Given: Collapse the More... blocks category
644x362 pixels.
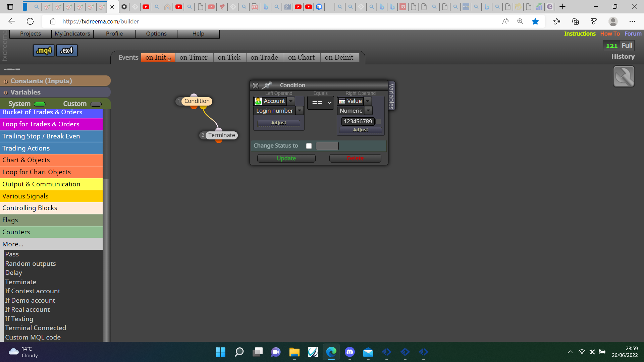Looking at the screenshot, I should tap(51, 244).
